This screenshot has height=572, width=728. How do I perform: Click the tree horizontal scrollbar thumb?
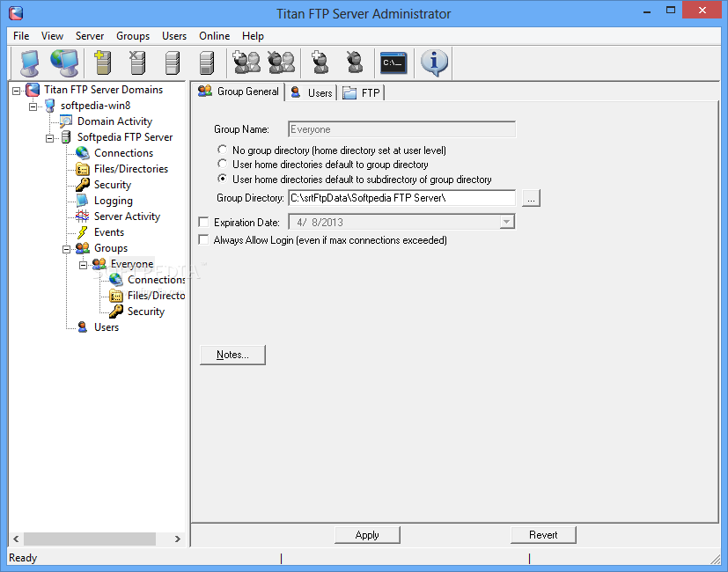[90, 539]
